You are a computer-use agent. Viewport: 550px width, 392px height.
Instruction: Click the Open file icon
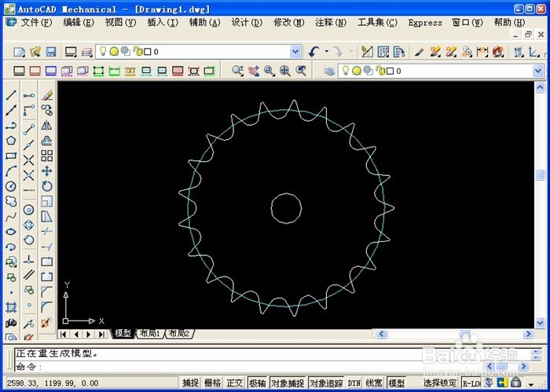(35, 52)
